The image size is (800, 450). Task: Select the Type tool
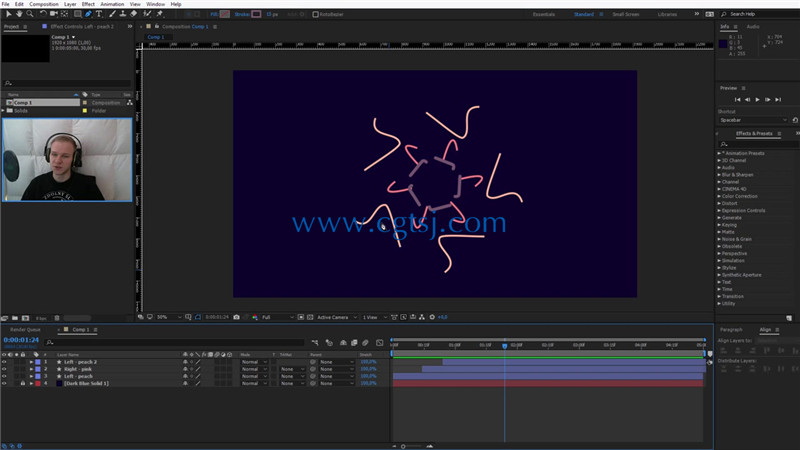pos(99,14)
